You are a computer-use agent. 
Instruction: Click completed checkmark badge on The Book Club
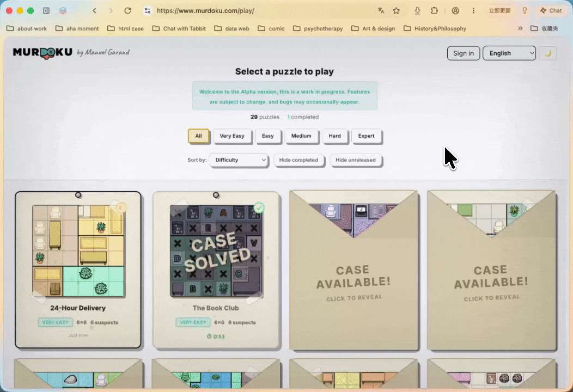tap(259, 208)
